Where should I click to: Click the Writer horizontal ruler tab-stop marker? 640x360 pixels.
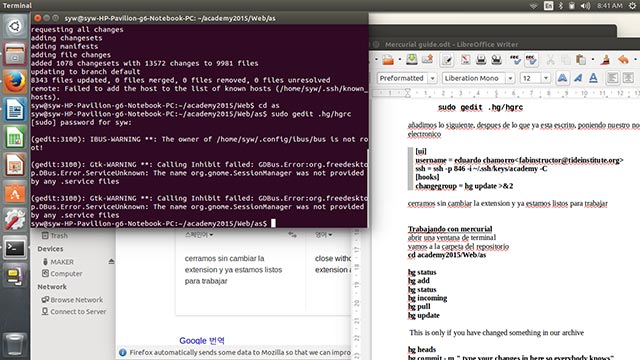coord(407,93)
